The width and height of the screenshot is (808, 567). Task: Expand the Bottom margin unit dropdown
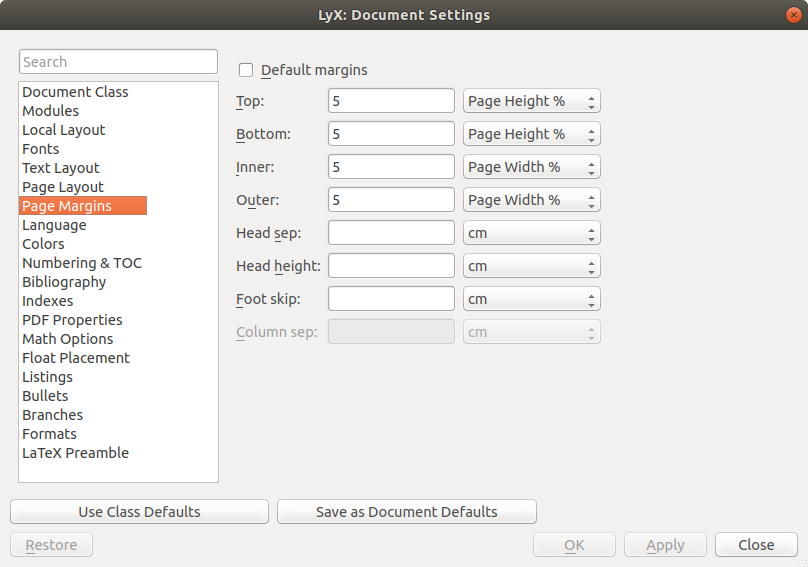tap(531, 134)
